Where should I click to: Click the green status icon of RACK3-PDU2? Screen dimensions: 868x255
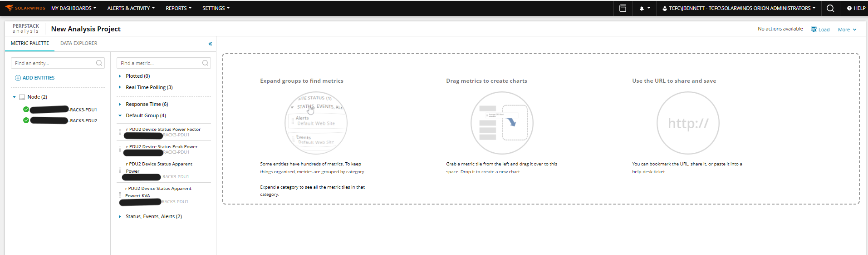[26, 120]
